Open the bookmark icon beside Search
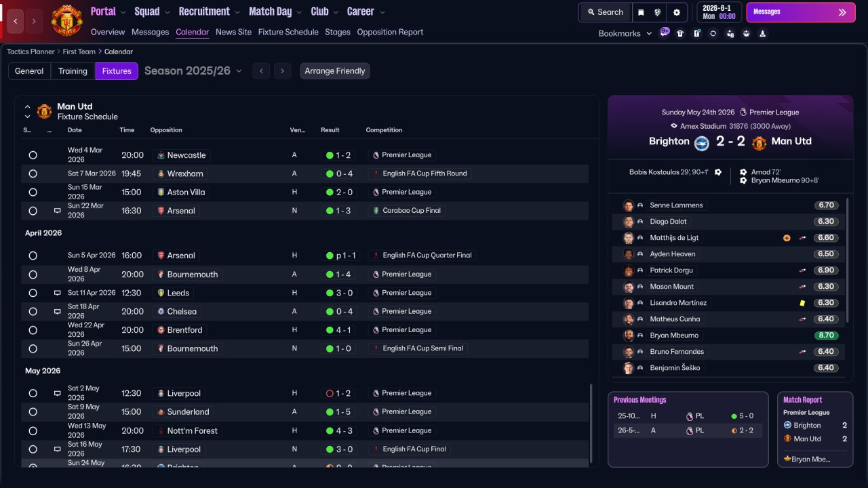The width and height of the screenshot is (868, 488). pos(642,12)
